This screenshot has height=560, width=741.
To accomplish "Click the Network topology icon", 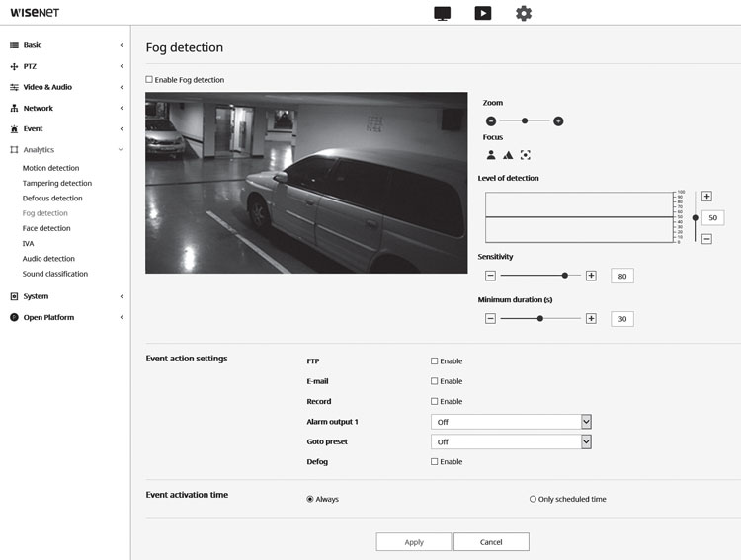I will click(14, 109).
